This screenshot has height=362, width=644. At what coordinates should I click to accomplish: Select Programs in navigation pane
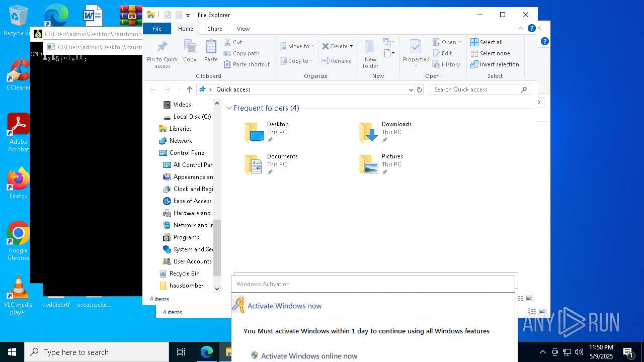(x=186, y=237)
